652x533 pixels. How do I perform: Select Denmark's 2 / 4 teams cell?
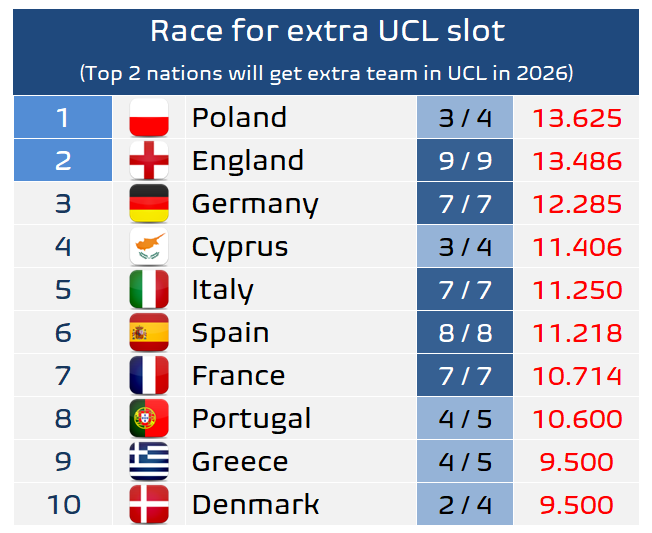(x=465, y=505)
